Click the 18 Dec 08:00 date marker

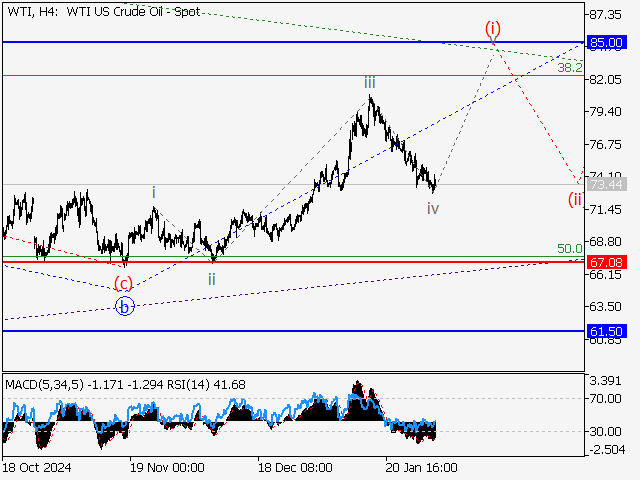[x=294, y=467]
